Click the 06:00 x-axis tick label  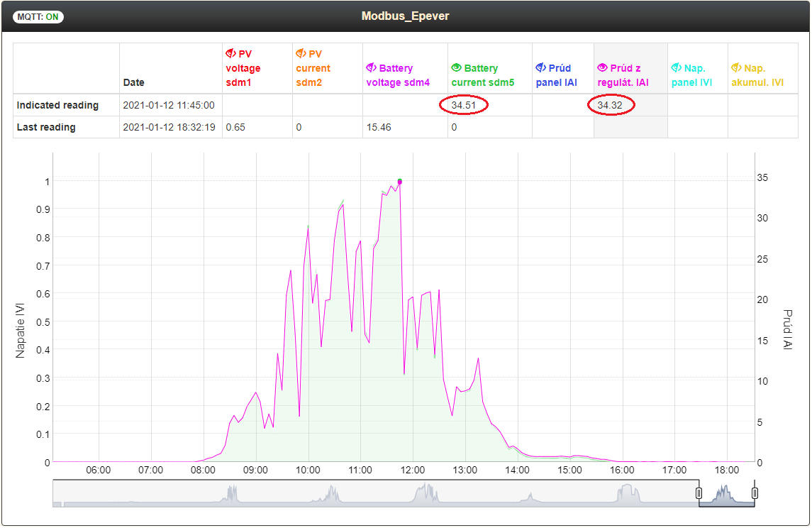[99, 470]
